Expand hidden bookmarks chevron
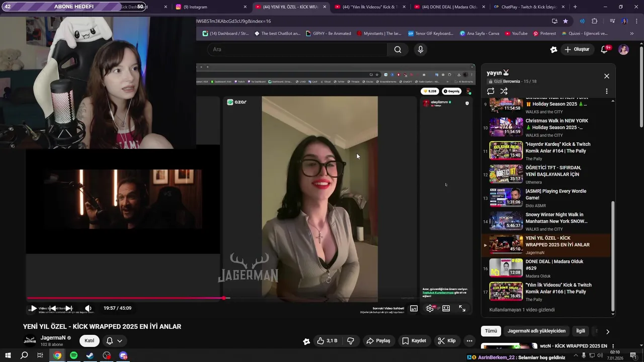 (632, 34)
